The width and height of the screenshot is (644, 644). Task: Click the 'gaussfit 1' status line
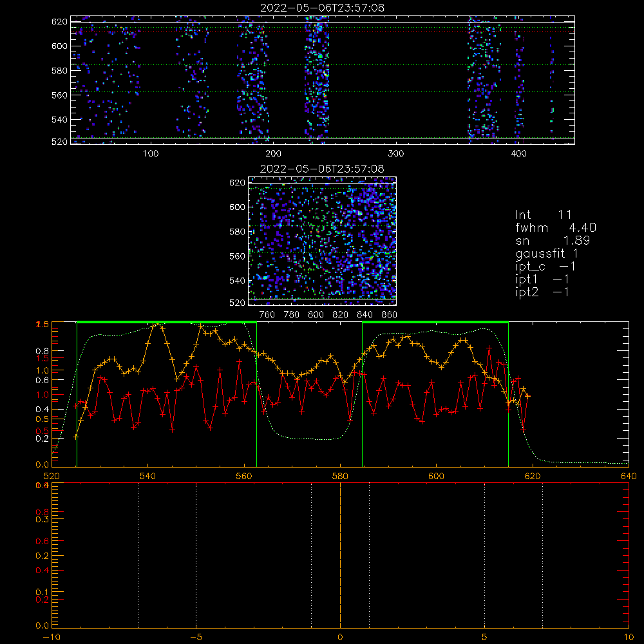(547, 253)
